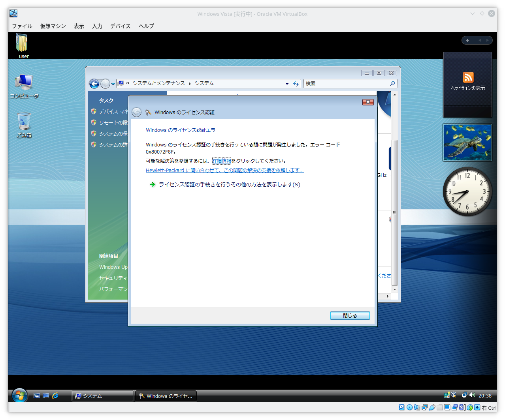Open the VirtualBox Guest Additions tray icon
The image size is (505, 420).
[454, 395]
